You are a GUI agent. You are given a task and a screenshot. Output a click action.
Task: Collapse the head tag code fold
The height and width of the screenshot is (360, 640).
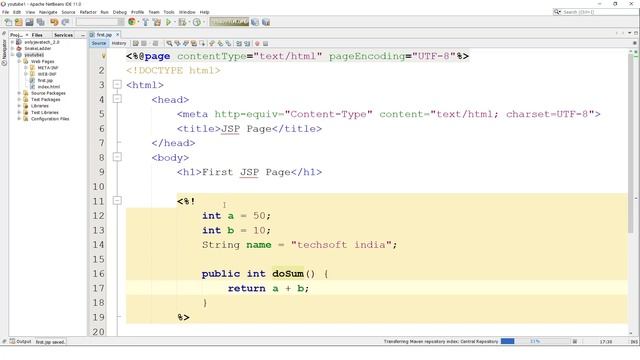click(117, 99)
